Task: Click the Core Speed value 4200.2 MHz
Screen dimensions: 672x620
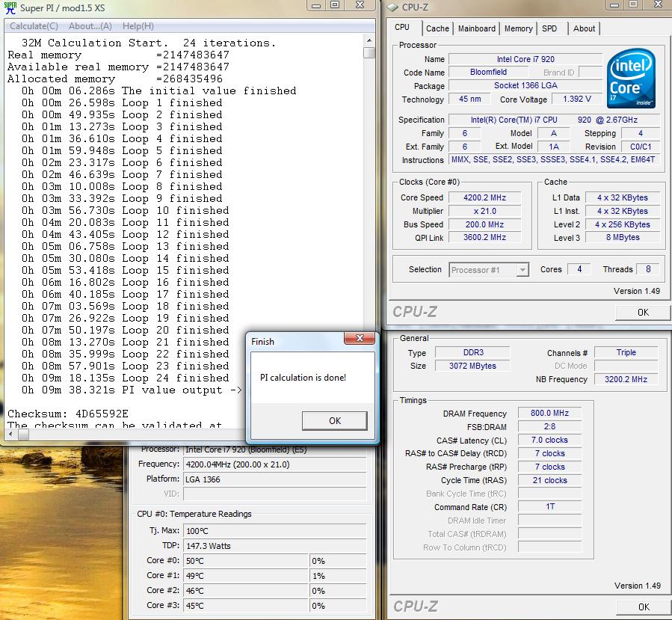Action: click(x=484, y=197)
